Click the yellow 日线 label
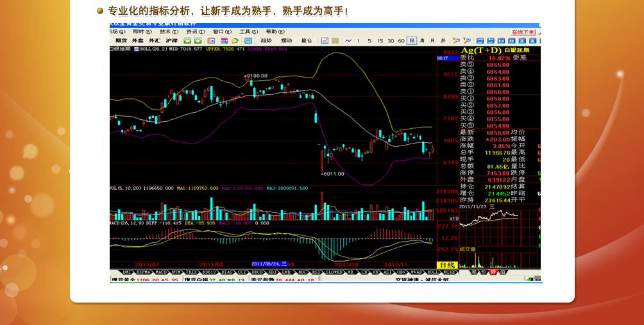Viewport: 644px width, 325px height. tap(446, 265)
